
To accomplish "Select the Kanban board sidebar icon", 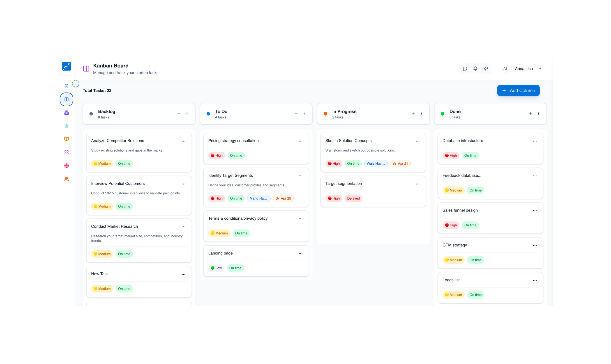I will (66, 99).
